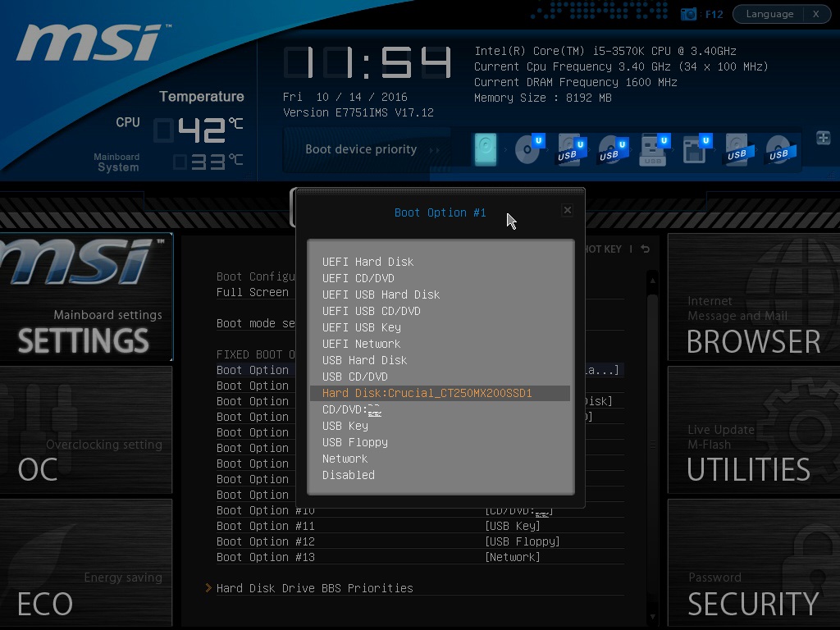Open the ECO energy saving panel
Image resolution: width=840 pixels, height=630 pixels.
[86, 563]
